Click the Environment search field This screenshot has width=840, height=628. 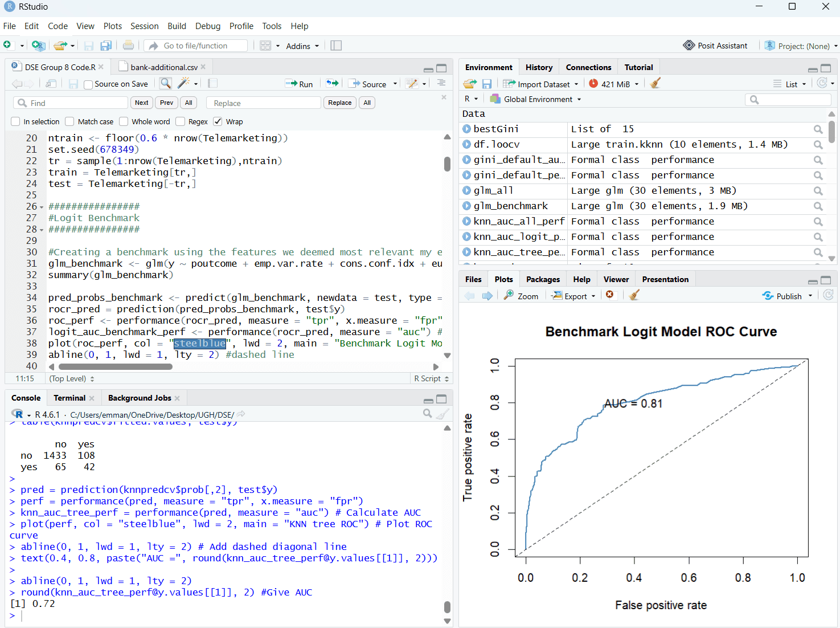point(788,100)
